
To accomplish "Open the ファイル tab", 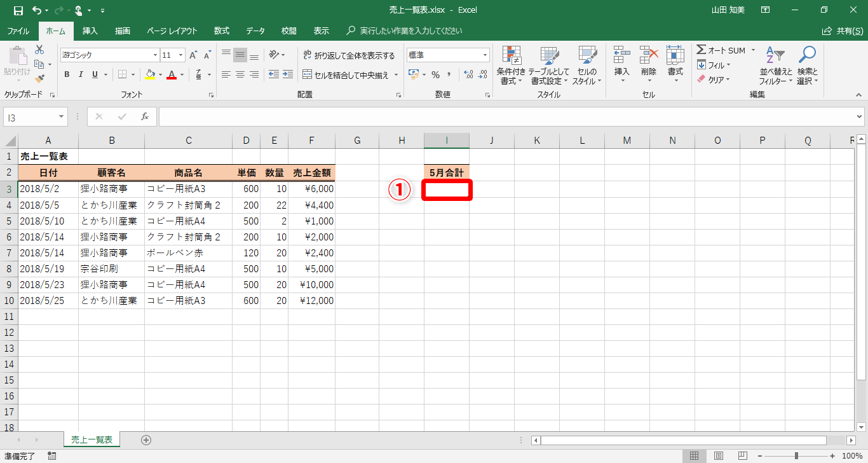I will (x=18, y=31).
